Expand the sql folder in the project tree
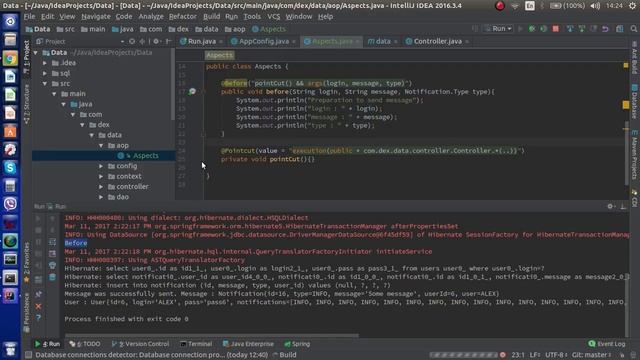 [45, 73]
